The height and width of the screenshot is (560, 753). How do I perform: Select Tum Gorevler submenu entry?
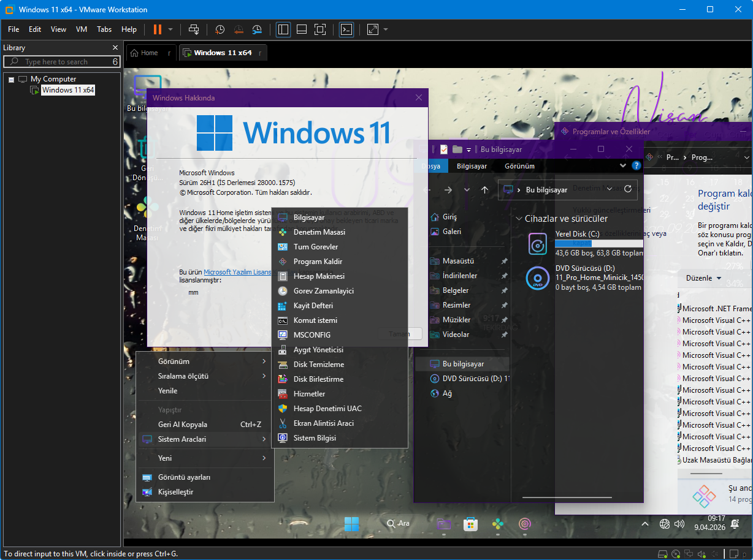(x=340, y=247)
